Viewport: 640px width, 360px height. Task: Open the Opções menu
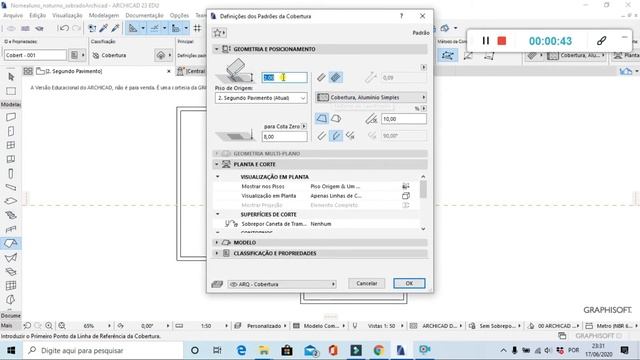coord(179,15)
